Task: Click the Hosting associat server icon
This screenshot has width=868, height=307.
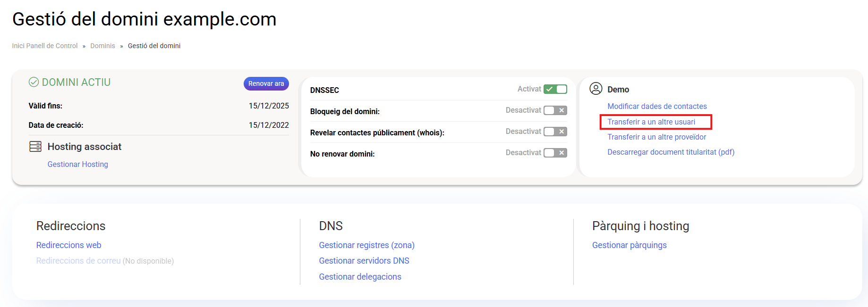Action: 35,147
